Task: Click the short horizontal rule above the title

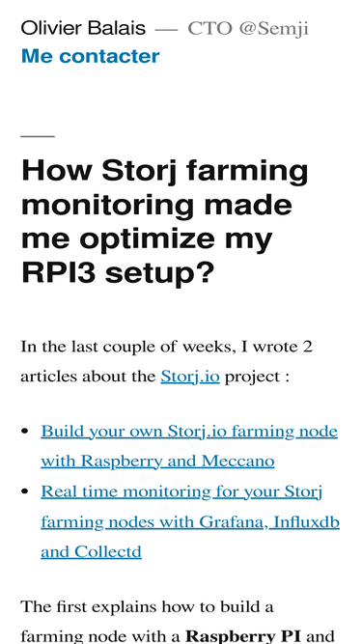Action: [x=38, y=136]
